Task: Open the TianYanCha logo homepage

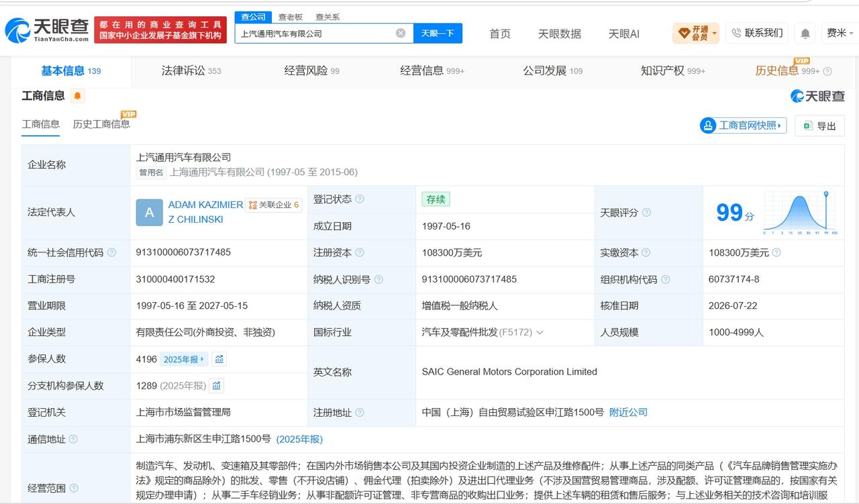Action: pyautogui.click(x=46, y=30)
